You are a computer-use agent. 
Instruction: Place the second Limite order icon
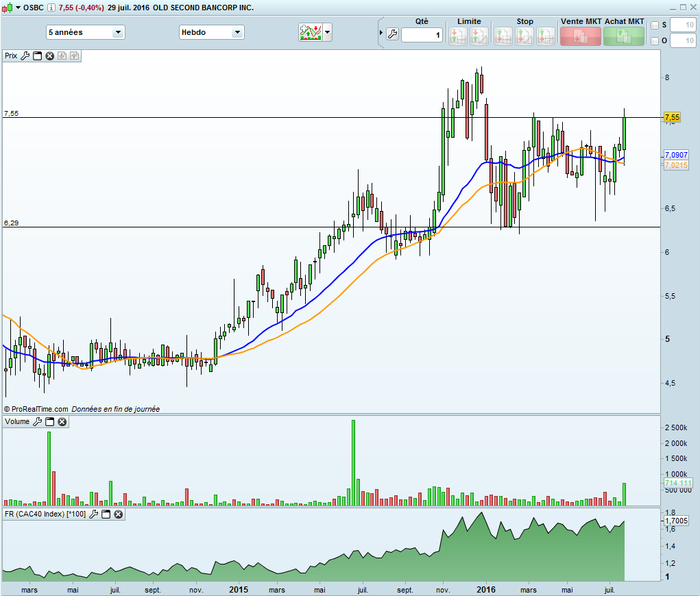pos(479,36)
